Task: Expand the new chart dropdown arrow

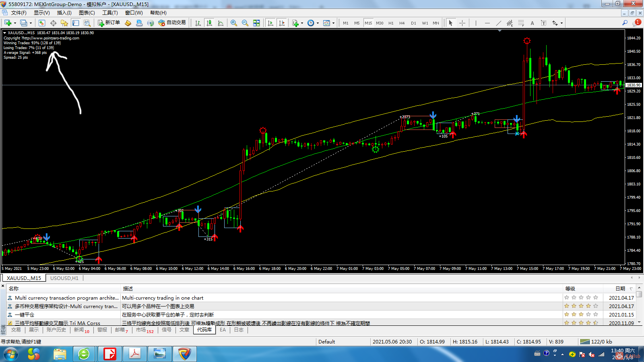Action: coord(15,23)
